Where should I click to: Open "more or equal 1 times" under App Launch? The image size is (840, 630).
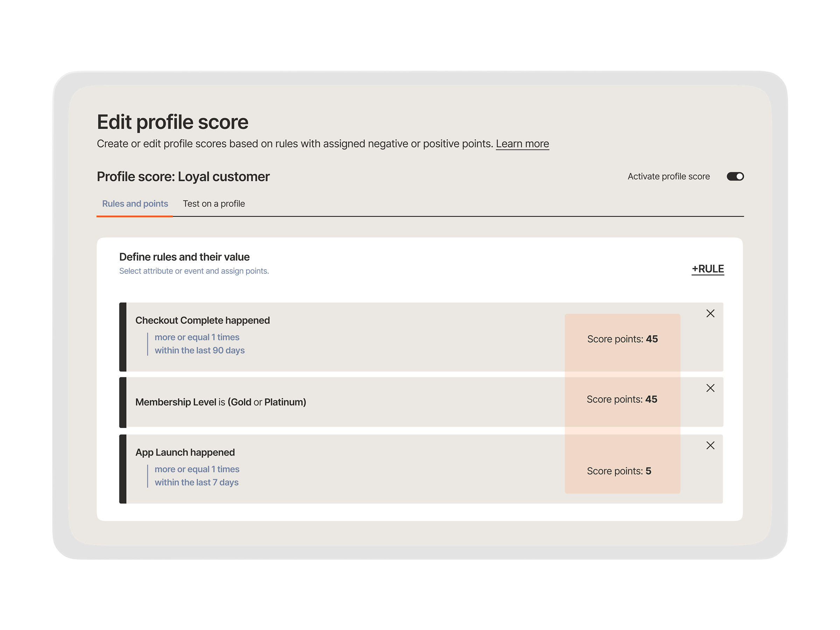(x=197, y=469)
